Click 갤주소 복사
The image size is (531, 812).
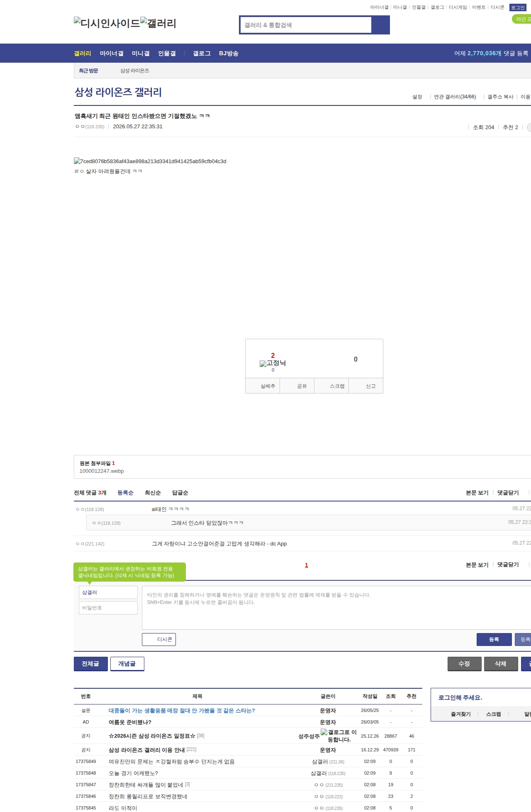point(500,97)
